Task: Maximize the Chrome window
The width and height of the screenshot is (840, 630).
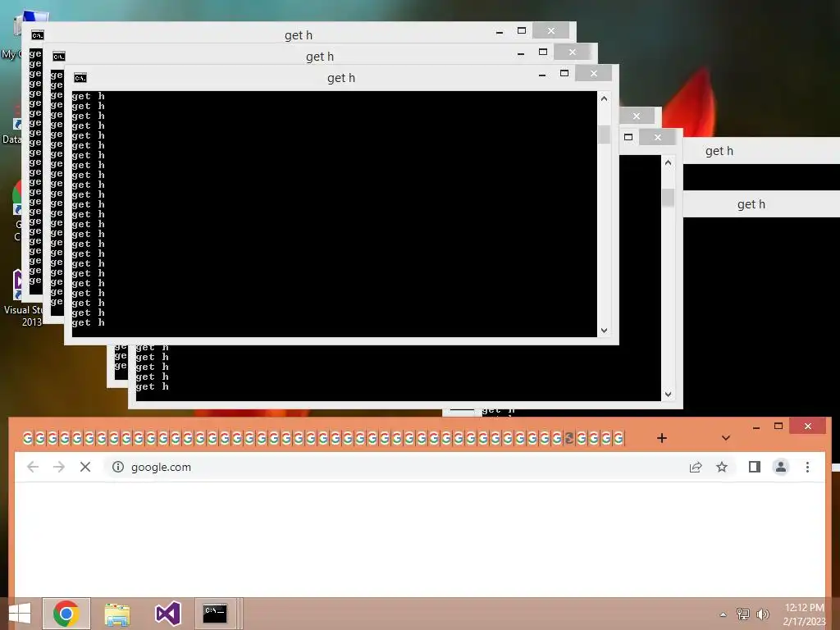Action: click(778, 426)
